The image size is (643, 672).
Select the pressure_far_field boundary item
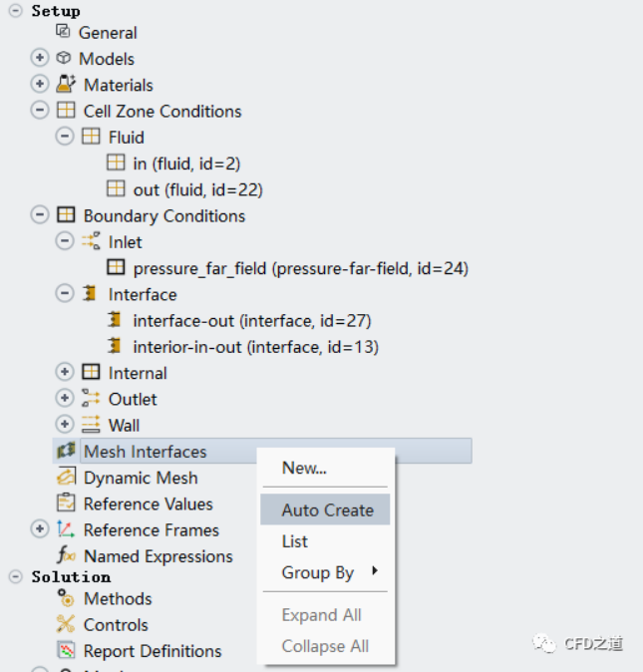[300, 268]
